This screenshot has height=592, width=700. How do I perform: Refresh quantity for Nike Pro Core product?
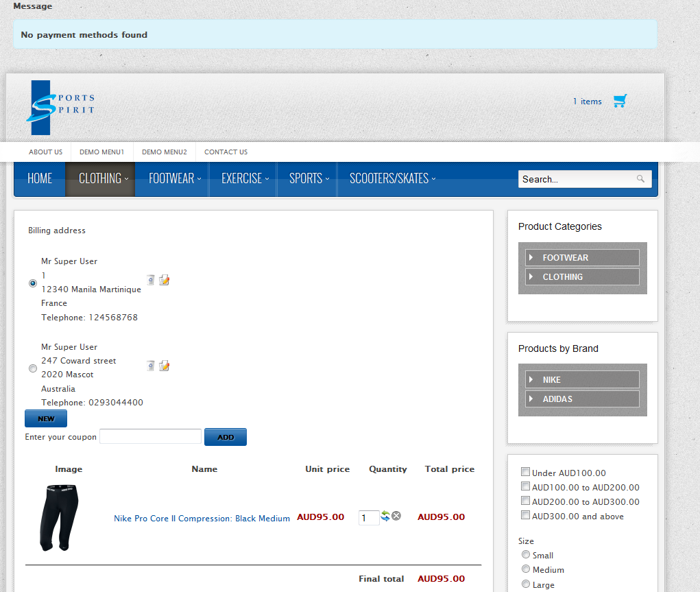385,516
